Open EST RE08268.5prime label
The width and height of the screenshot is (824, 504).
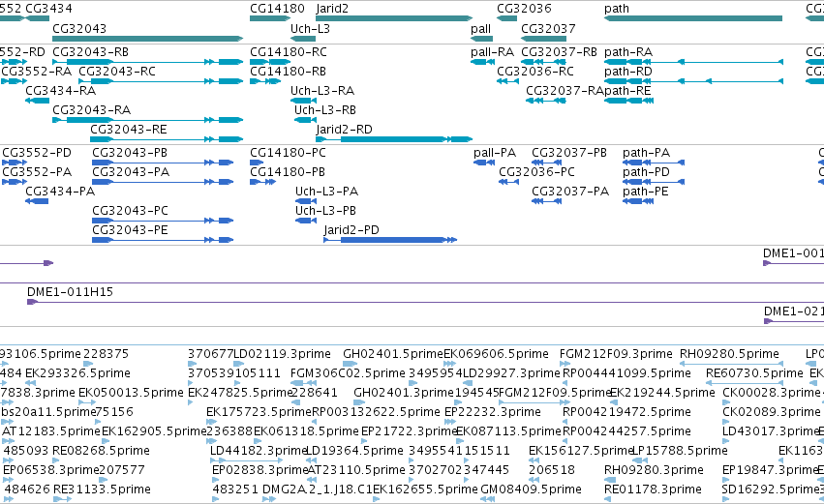pos(101,451)
